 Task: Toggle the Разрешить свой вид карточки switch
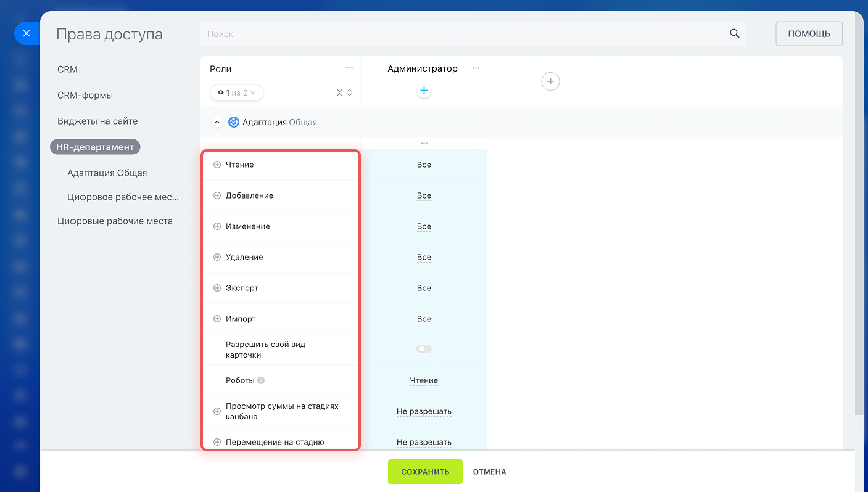(x=424, y=349)
